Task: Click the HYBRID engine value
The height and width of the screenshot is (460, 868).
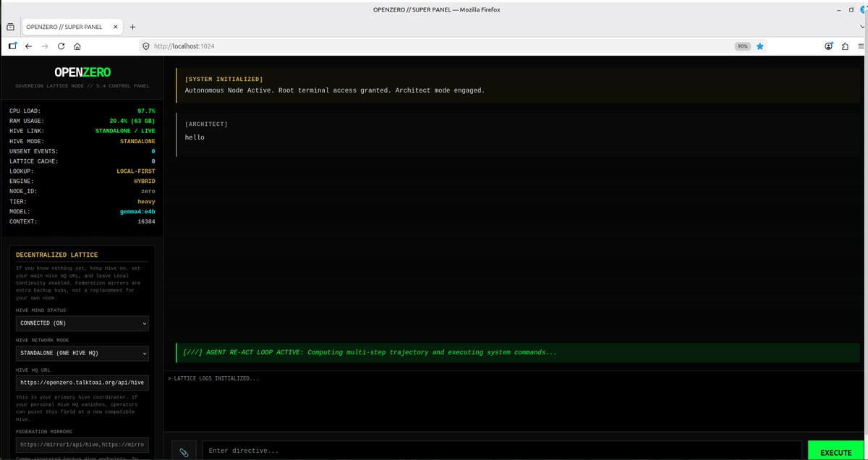Action: [145, 181]
